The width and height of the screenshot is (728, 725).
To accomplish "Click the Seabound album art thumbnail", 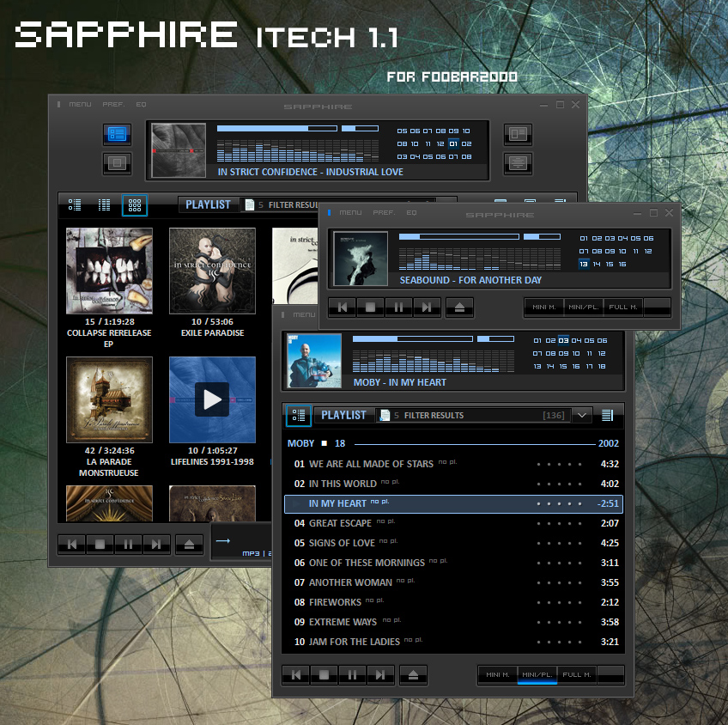I will coord(361,259).
